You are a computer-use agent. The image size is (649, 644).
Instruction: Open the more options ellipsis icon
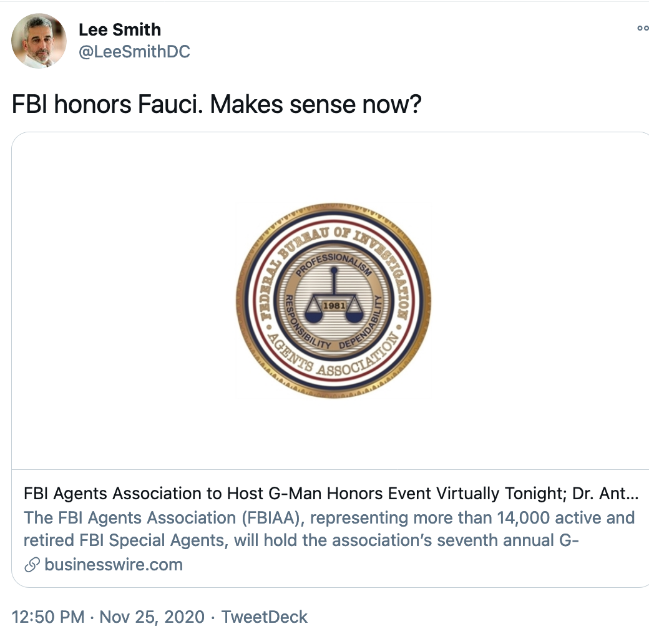pyautogui.click(x=642, y=28)
